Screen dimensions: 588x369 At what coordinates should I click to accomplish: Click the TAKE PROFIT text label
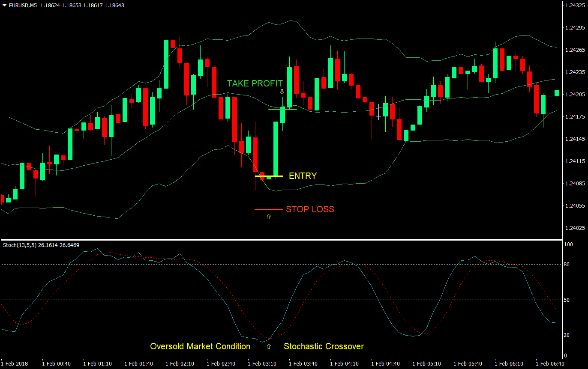(255, 83)
